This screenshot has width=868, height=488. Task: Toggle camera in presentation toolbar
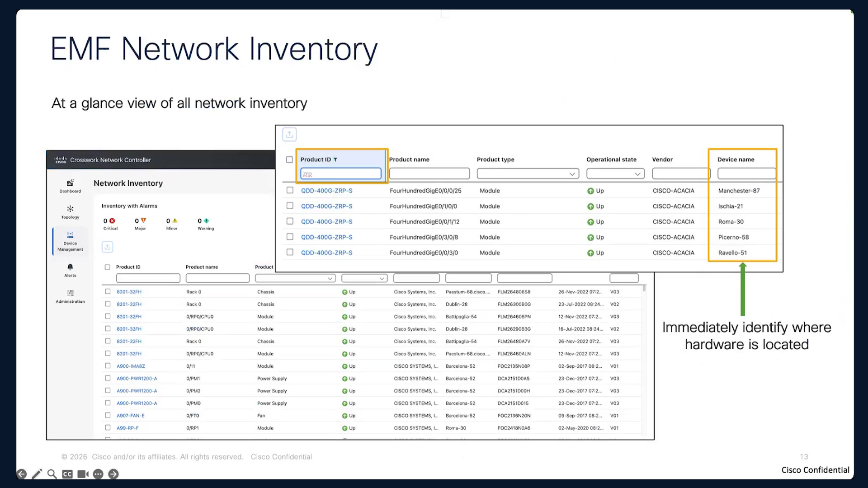pyautogui.click(x=83, y=474)
